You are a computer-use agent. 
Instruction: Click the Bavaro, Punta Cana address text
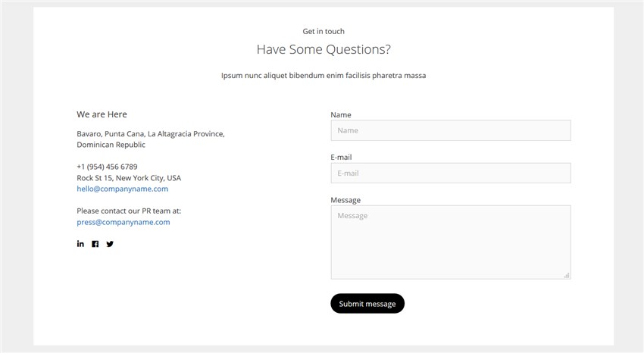pos(151,139)
